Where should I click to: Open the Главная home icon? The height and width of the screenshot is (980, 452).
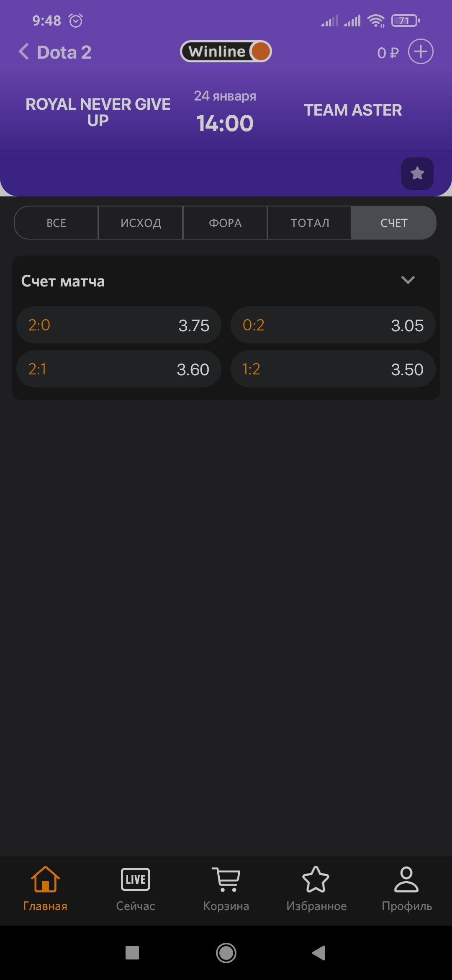45,888
